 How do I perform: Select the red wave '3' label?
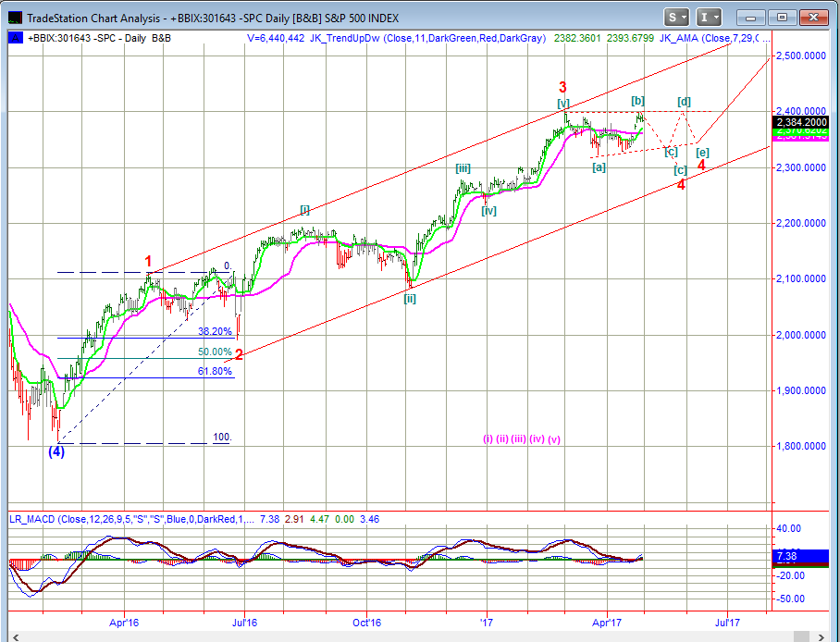562,87
